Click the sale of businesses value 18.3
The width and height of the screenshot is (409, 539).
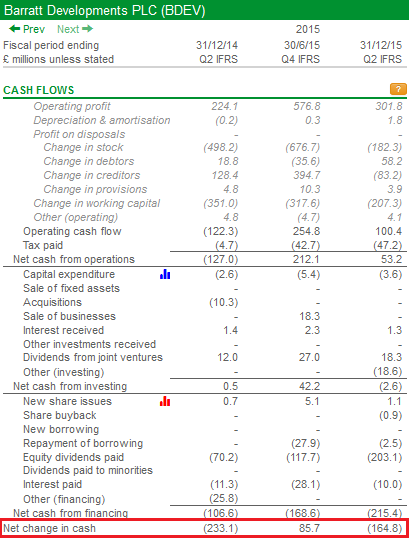(309, 316)
